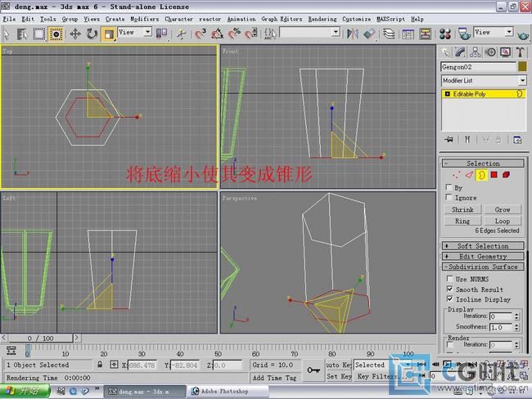532x399 pixels.
Task: Switch to the Display command panel
Action: (505, 52)
